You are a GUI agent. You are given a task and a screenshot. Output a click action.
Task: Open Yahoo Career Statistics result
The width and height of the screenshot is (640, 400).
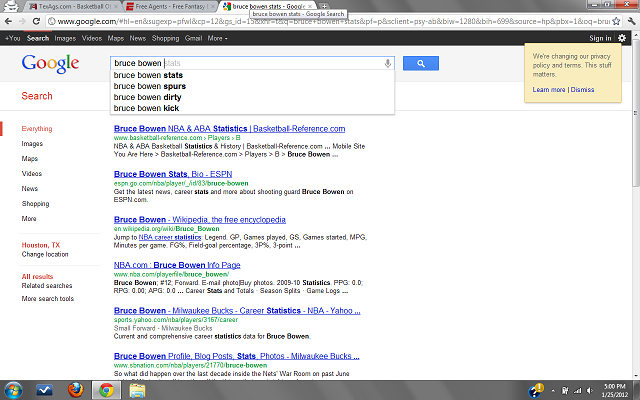[237, 311]
